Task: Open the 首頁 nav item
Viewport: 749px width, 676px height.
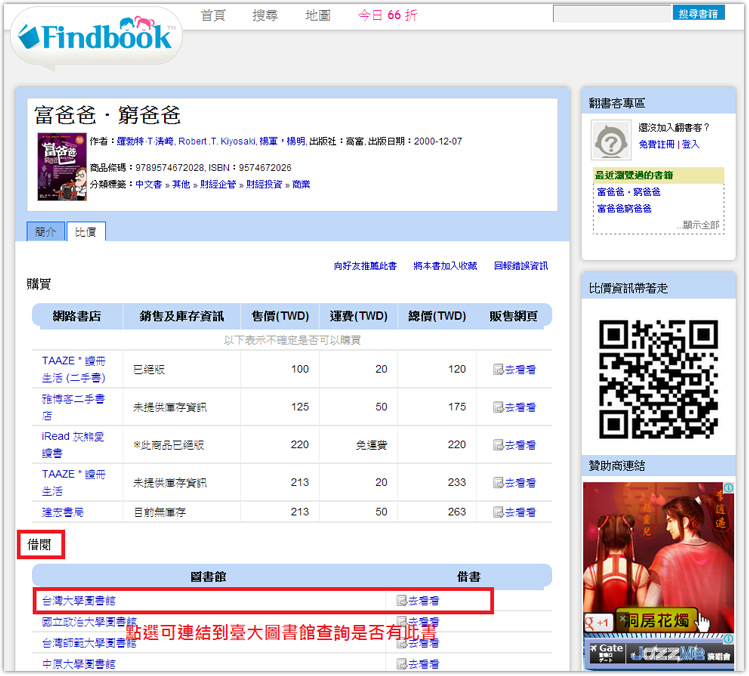Action: 213,15
